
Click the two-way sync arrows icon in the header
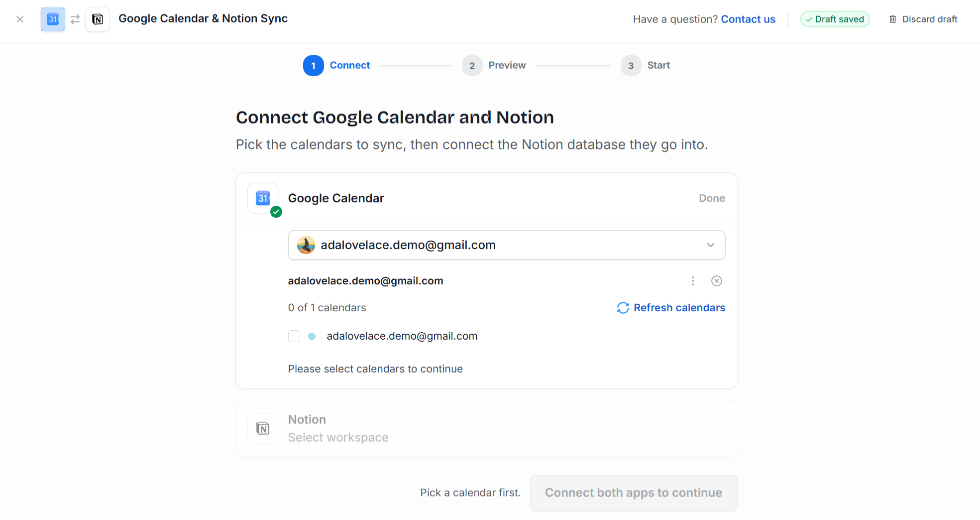pos(75,19)
